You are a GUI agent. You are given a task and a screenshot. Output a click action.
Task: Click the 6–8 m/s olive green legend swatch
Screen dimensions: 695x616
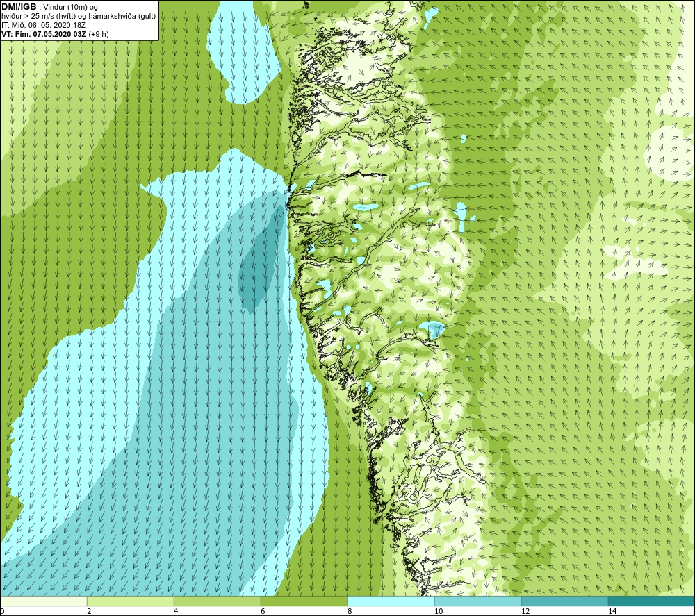[304, 601]
